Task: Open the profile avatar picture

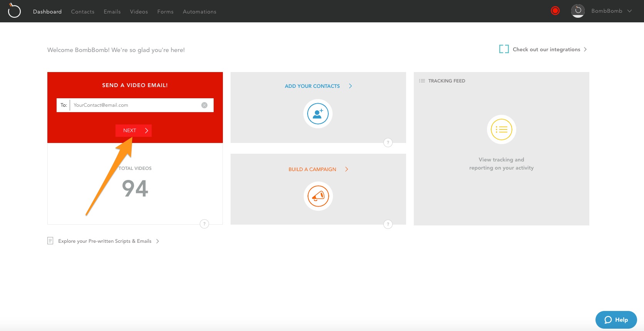Action: (578, 11)
